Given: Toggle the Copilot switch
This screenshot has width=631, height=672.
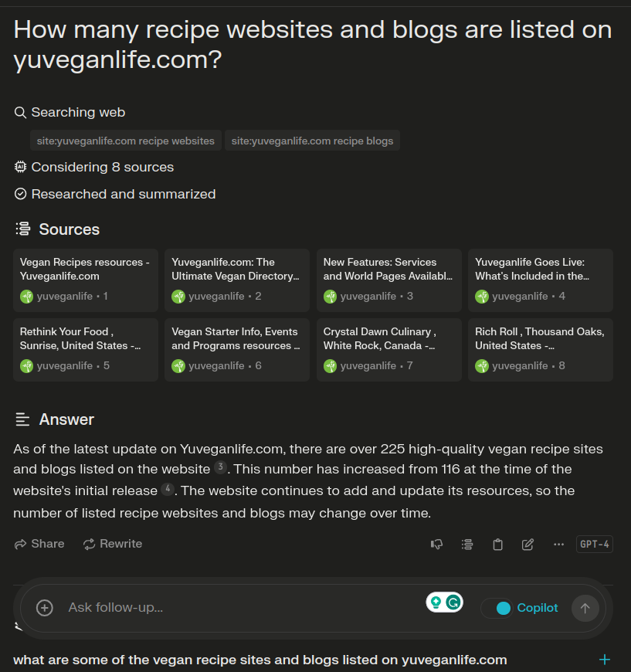Looking at the screenshot, I should click(x=497, y=608).
